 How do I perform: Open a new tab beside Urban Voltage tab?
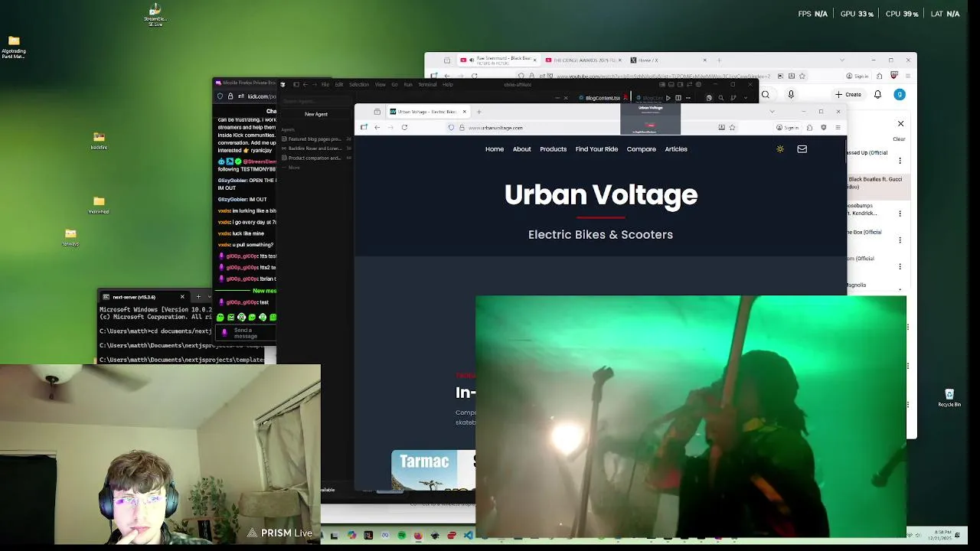(x=479, y=112)
